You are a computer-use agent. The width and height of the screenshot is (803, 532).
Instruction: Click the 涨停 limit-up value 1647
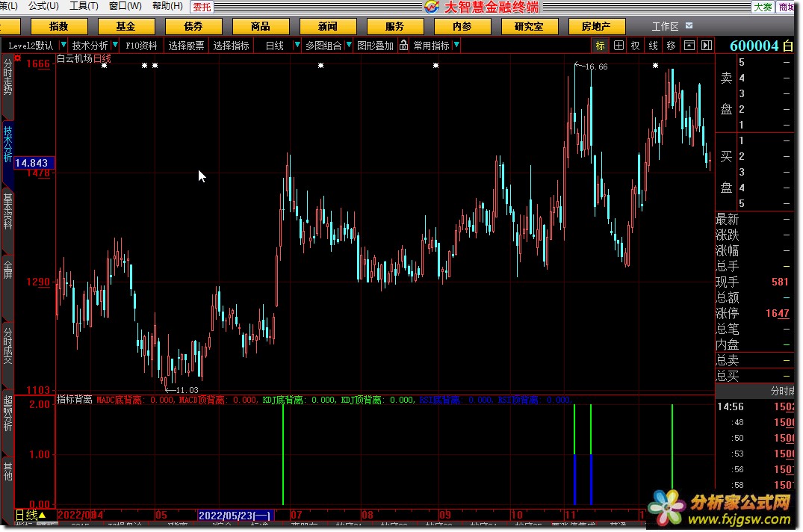coord(778,313)
